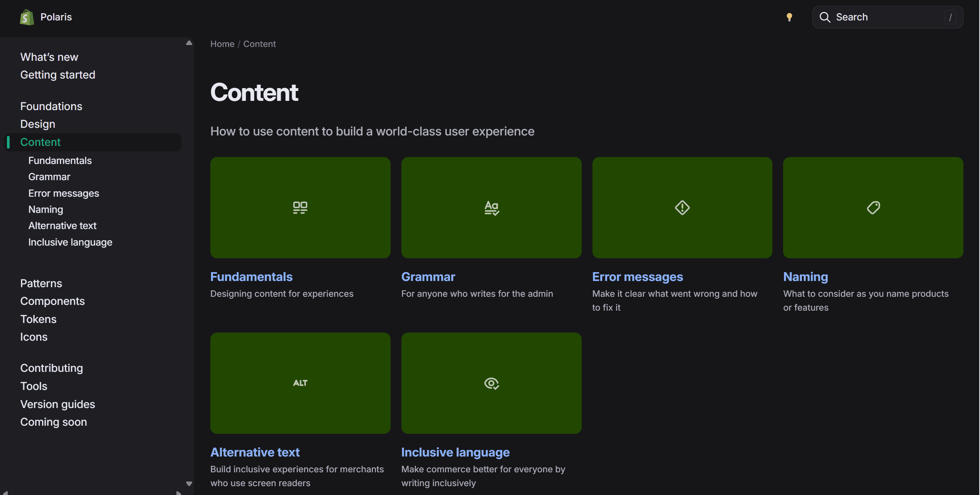Open Patterns in sidebar

(41, 283)
